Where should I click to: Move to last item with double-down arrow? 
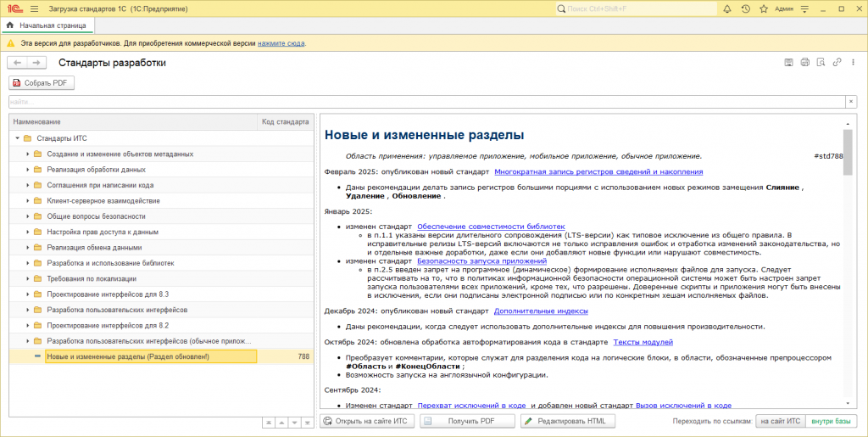pos(307,423)
